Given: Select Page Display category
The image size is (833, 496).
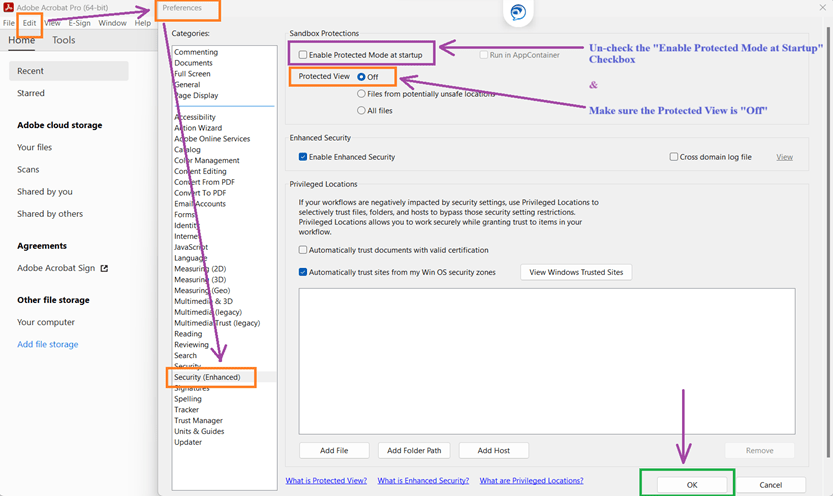Looking at the screenshot, I should [196, 96].
